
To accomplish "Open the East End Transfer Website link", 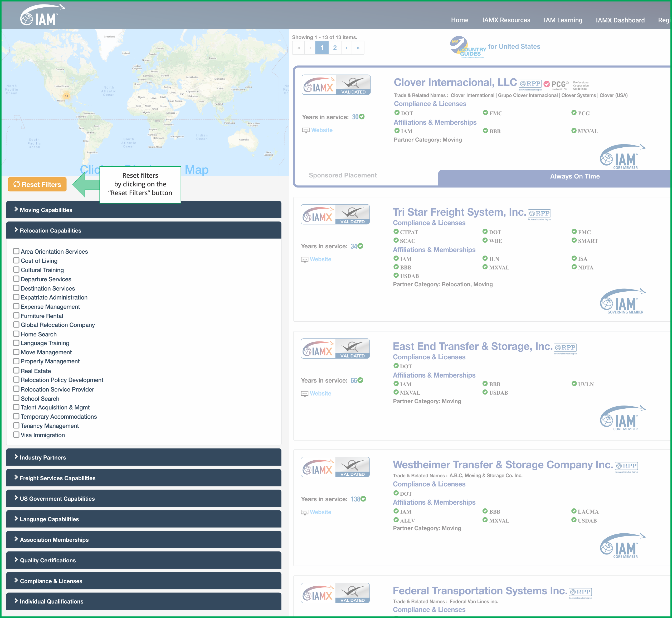I will [x=320, y=394].
